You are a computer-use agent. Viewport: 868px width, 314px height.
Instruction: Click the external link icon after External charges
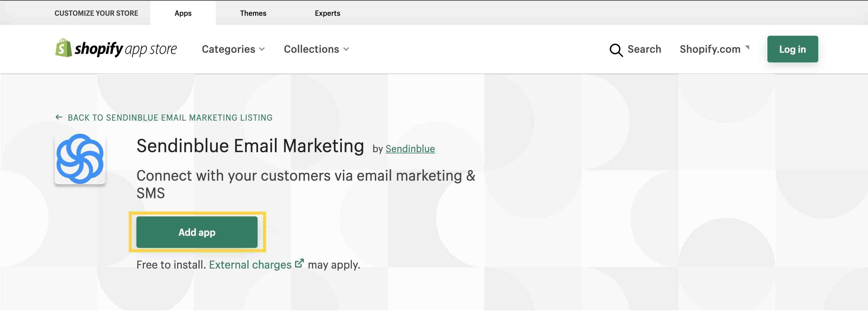299,263
